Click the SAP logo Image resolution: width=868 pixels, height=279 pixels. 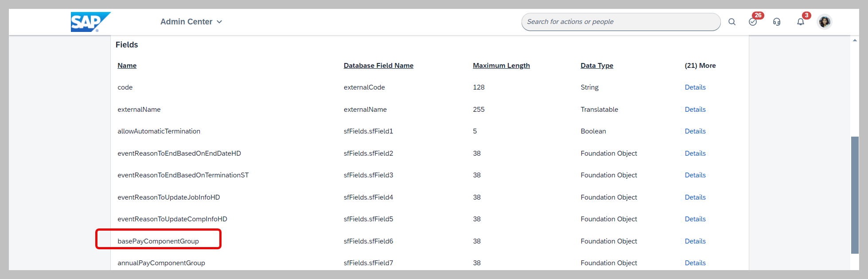point(90,22)
